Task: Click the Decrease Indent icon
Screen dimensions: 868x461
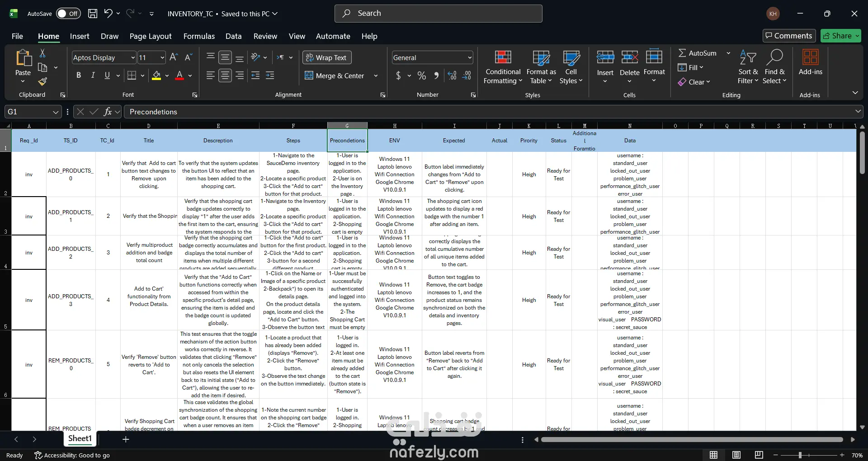Action: click(x=255, y=75)
